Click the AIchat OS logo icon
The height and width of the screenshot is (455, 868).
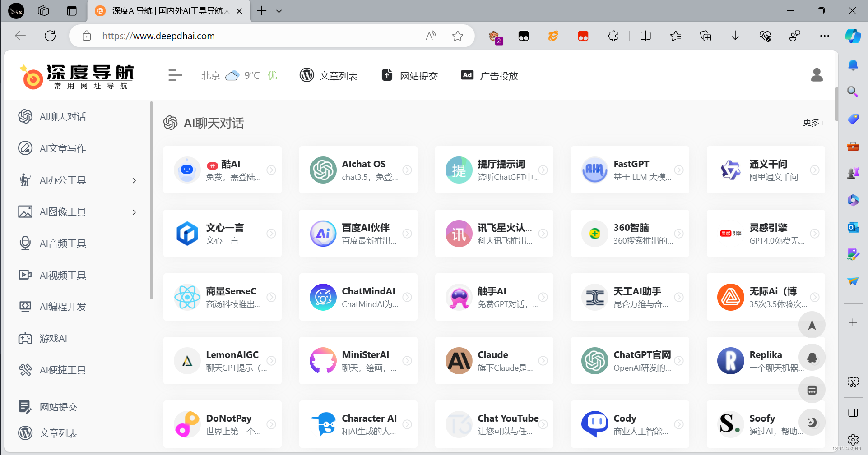[323, 170]
